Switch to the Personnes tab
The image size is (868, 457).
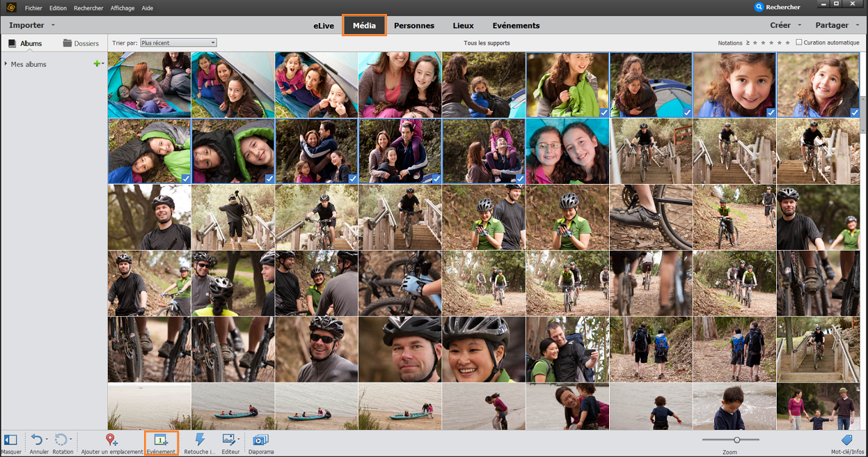click(414, 26)
